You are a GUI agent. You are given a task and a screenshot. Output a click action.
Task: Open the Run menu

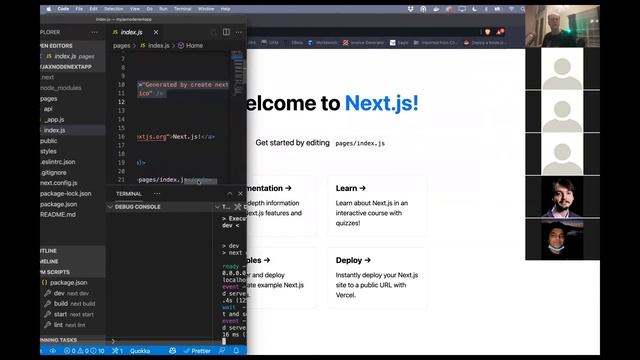163,9
